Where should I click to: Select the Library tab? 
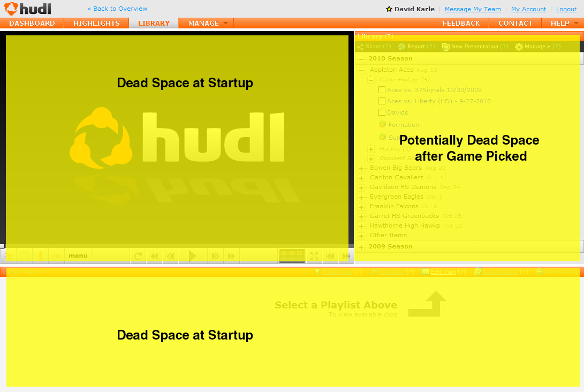tap(154, 23)
